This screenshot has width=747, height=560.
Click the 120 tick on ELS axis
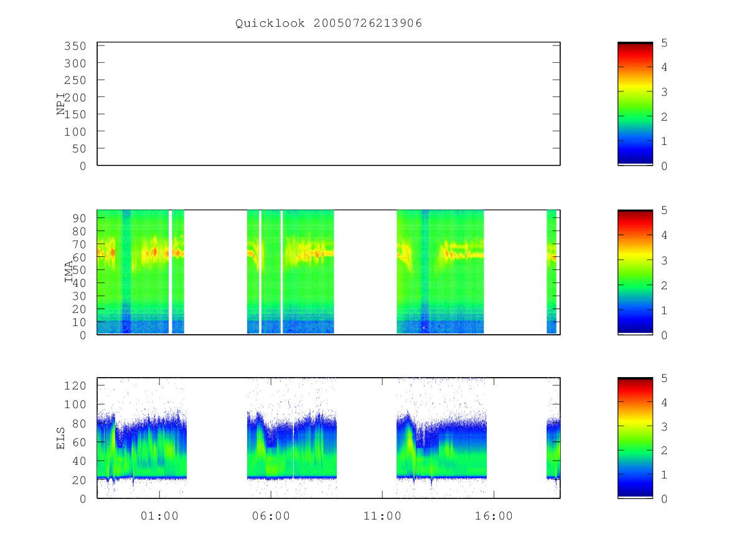75,385
